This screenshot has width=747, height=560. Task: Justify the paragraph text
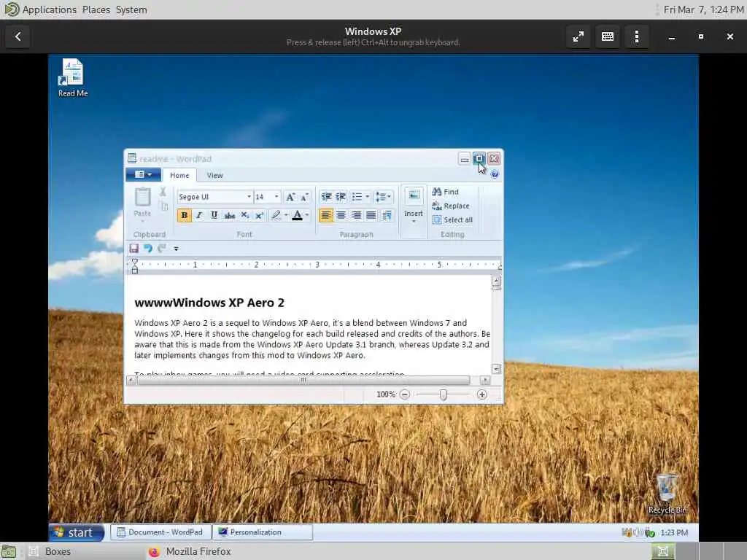tap(371, 215)
